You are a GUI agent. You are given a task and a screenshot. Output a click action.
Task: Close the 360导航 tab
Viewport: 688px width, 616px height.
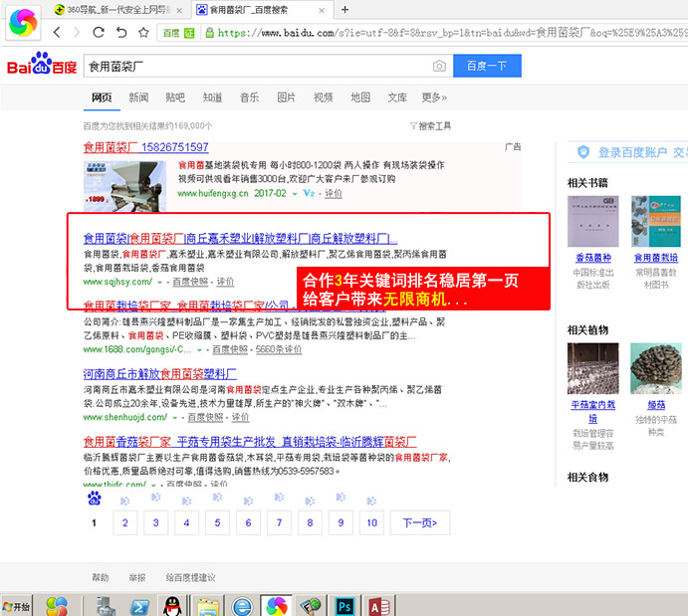tap(179, 11)
